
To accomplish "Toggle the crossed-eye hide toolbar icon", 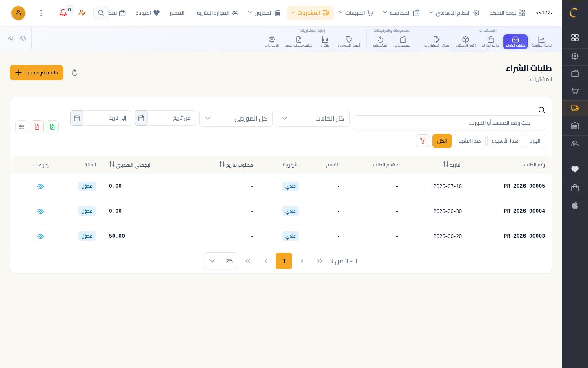I will click(x=11, y=38).
